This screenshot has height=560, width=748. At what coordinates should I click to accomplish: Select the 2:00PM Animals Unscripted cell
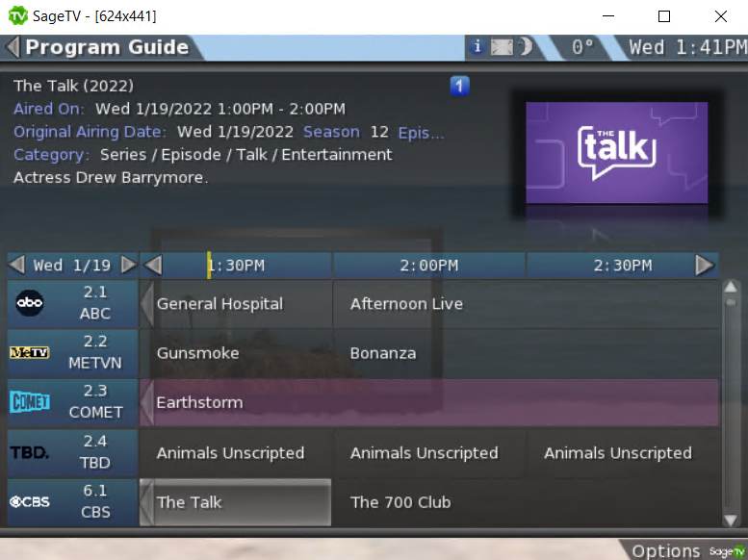pyautogui.click(x=428, y=452)
